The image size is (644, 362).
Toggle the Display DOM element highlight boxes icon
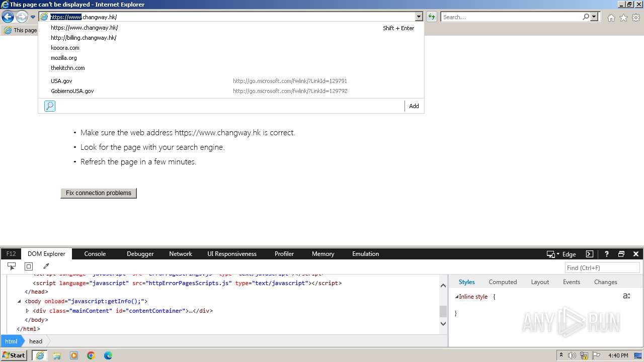[x=29, y=266]
